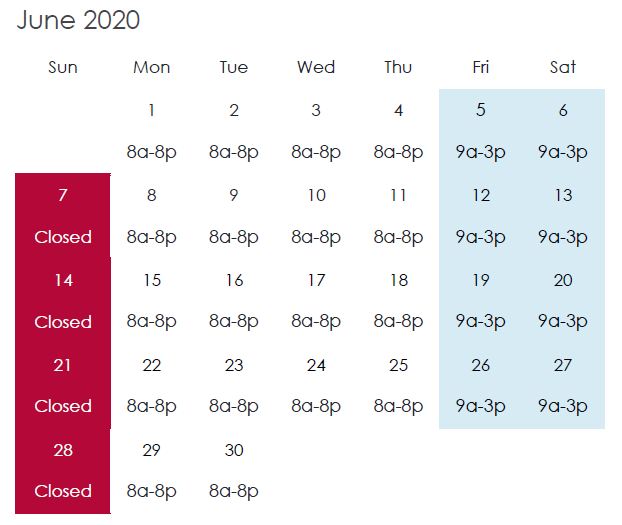Viewport: 622px width, 525px height.
Task: Select the 9a-3p hours under June 27
Action: (562, 406)
